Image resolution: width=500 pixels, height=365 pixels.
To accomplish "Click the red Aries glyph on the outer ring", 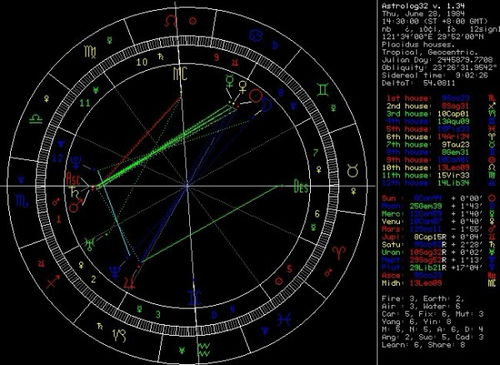I will coord(338,253).
